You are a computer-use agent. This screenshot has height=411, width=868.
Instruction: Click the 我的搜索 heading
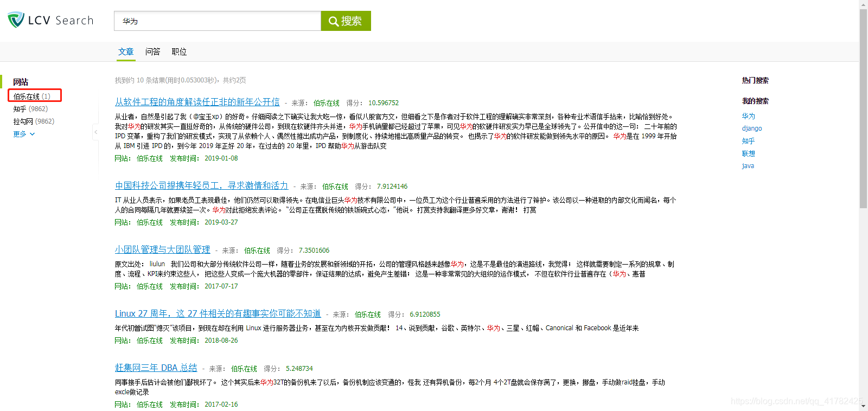coord(755,101)
